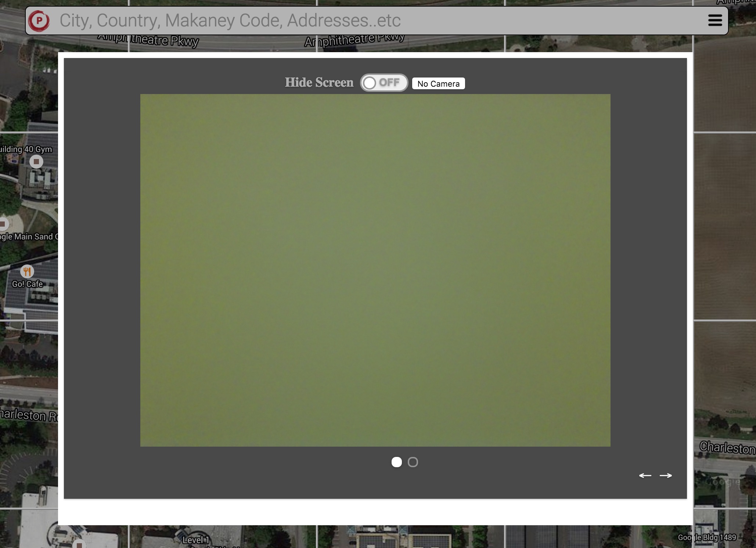
Task: Open the hamburger menu
Action: click(714, 21)
